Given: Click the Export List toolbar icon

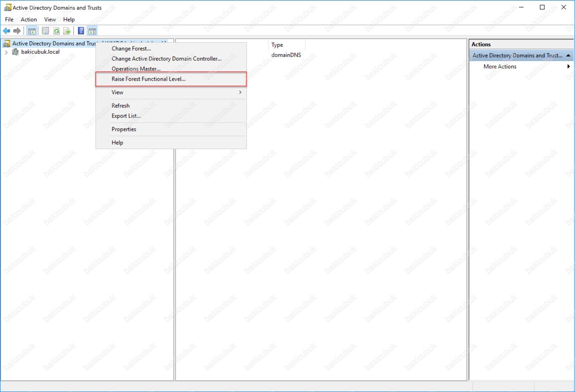Looking at the screenshot, I should (x=66, y=31).
